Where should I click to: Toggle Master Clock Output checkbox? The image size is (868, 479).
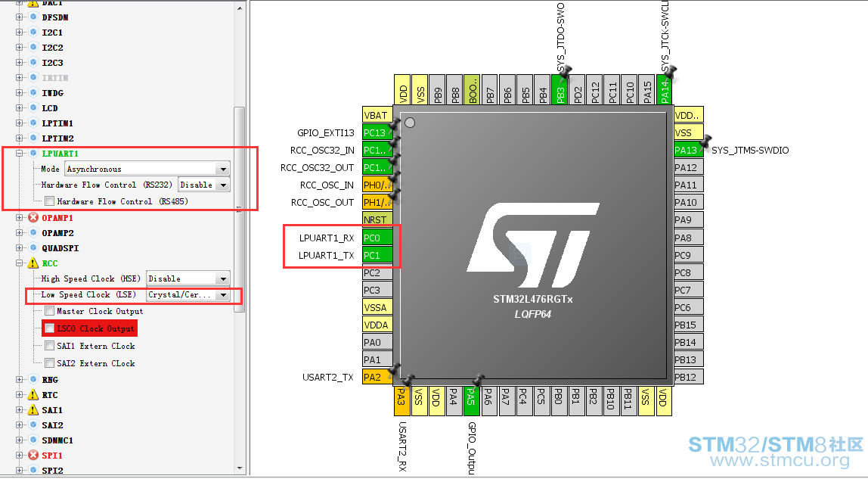[x=50, y=311]
